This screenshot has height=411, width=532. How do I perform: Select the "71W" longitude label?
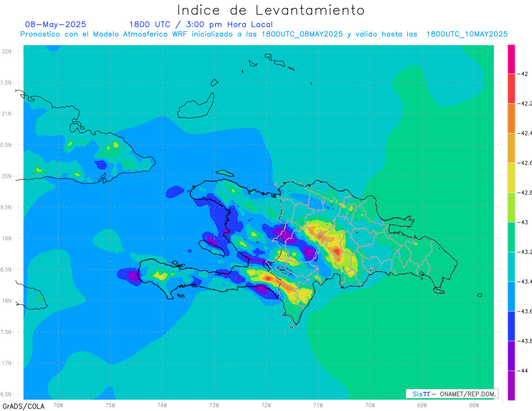click(x=318, y=405)
